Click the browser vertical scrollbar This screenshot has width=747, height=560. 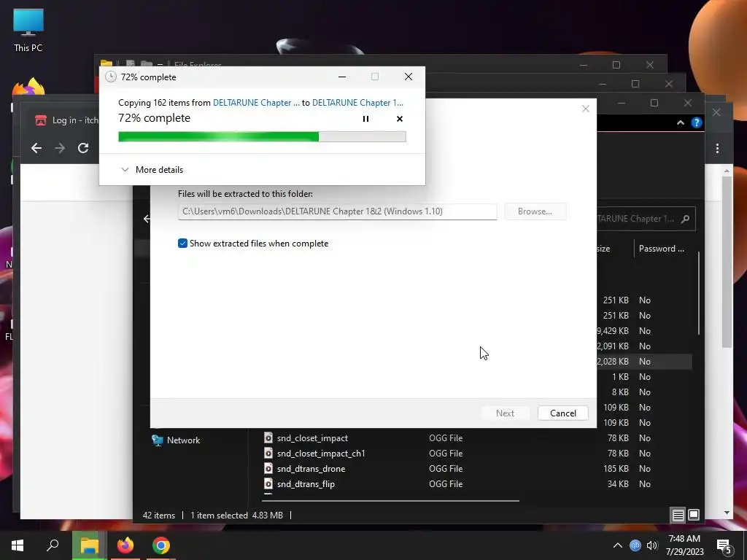pyautogui.click(x=727, y=262)
